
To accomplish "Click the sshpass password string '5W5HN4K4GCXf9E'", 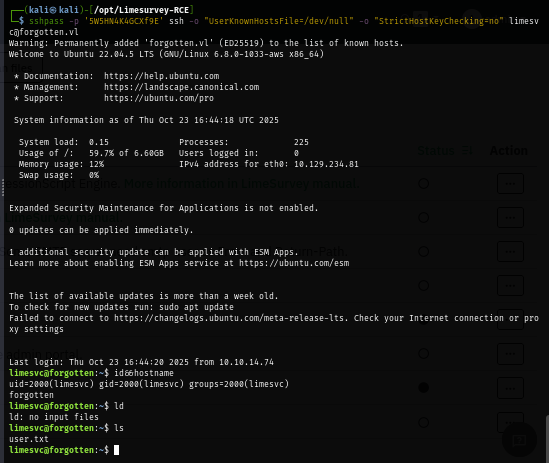I will (124, 21).
